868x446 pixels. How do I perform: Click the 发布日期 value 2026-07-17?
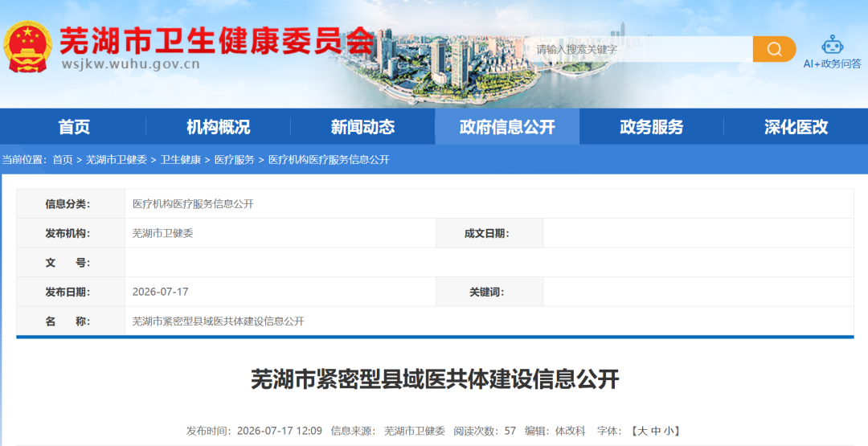[x=161, y=292]
